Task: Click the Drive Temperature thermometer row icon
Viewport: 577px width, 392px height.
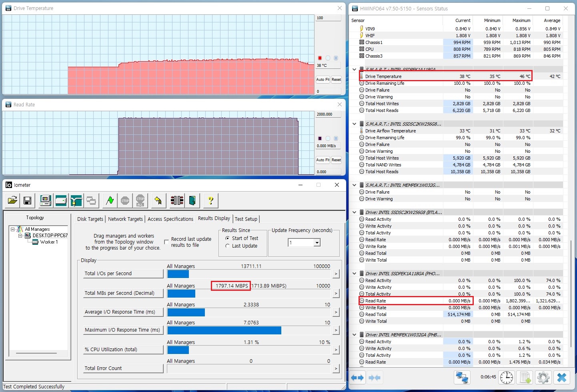Action: coord(362,76)
